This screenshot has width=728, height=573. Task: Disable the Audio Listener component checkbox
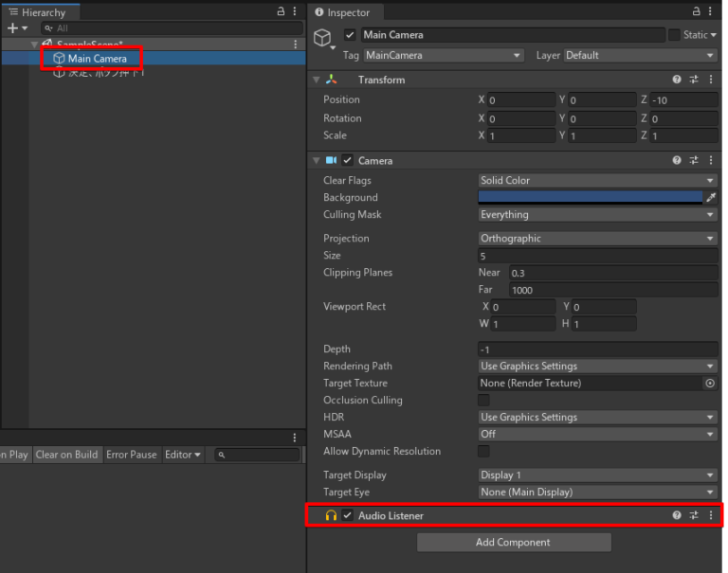347,515
